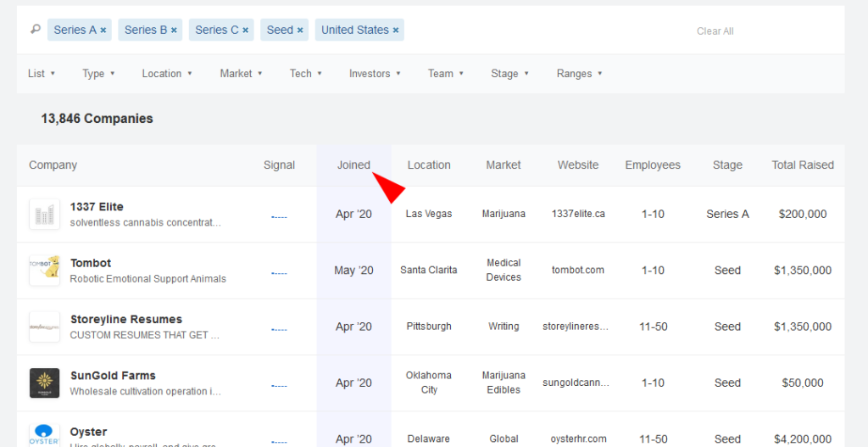Image resolution: width=868 pixels, height=447 pixels.
Task: Remove the Series A filter tag
Action: [x=103, y=31]
